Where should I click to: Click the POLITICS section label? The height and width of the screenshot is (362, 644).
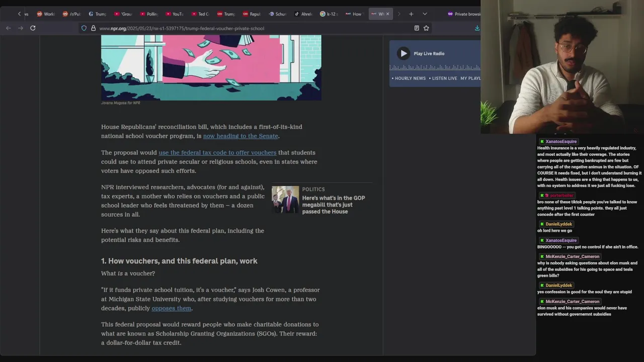click(x=313, y=190)
